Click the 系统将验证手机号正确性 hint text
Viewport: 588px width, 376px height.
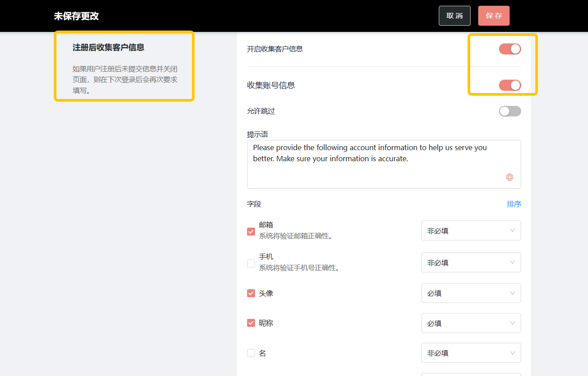(299, 268)
